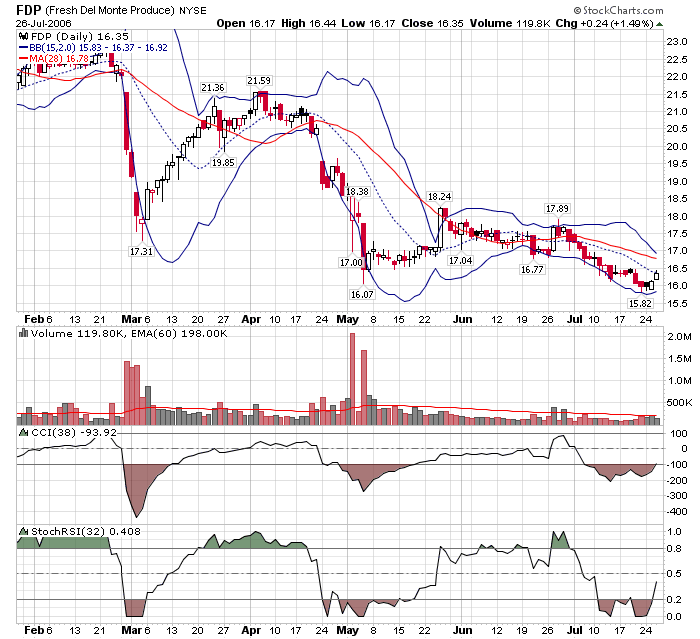Click the (Fresh Del Monte Produce) company name
This screenshot has width=700, height=639.
pos(110,10)
